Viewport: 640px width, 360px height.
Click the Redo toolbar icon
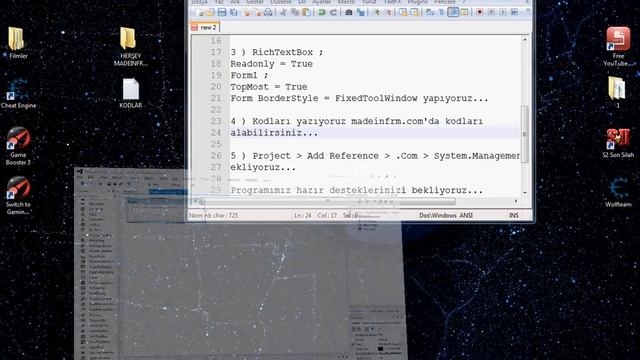(333, 12)
